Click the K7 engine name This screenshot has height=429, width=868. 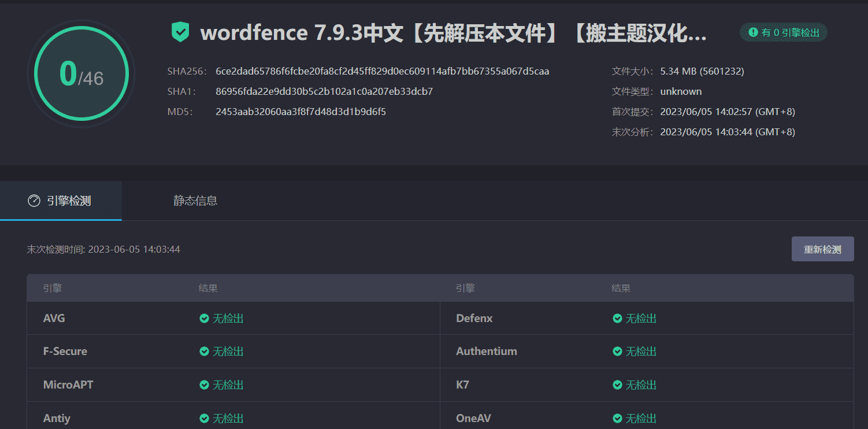point(462,385)
